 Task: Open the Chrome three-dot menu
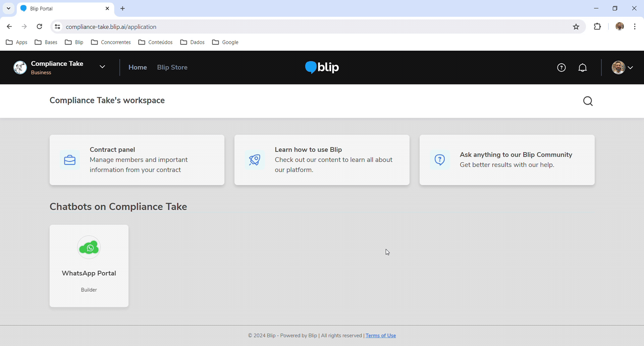click(x=635, y=26)
